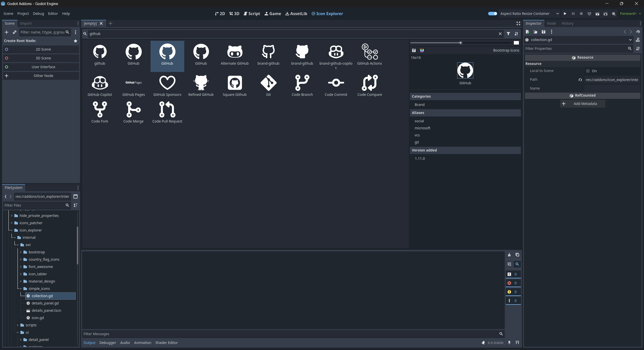Screen dimensions: 644x350
Task: Click the white color swatch
Action: point(516,43)
